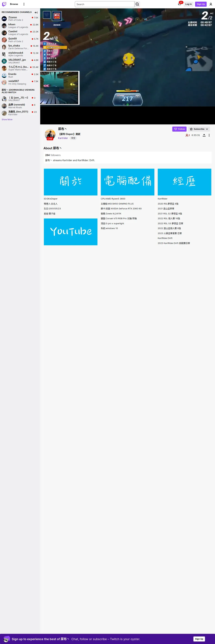Open stream options three-dot menu
Viewport: 215px width, 644px height.
(x=209, y=135)
